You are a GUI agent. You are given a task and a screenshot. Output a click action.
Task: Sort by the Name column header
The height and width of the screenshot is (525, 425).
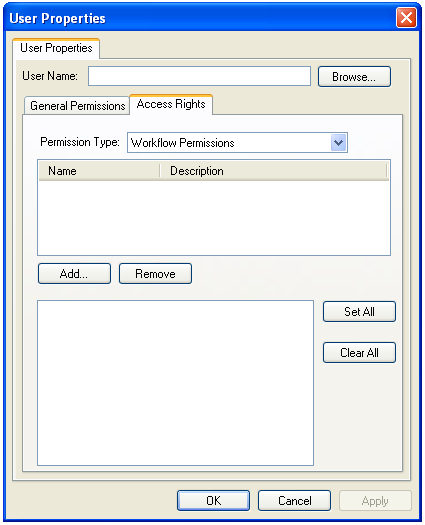[99, 171]
